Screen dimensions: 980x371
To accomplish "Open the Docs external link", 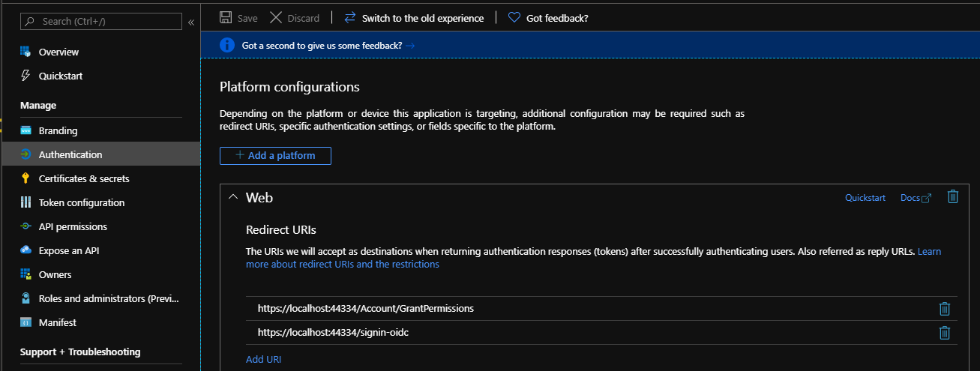I will point(916,198).
